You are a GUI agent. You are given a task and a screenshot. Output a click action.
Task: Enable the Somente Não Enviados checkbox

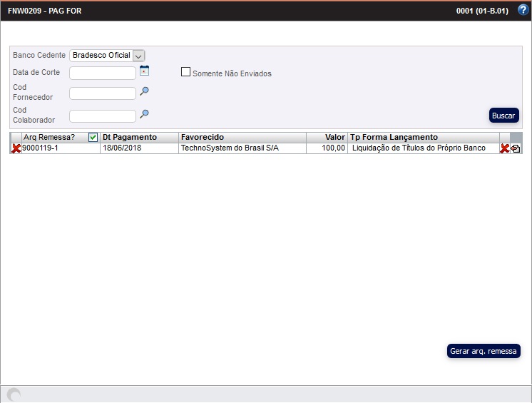pos(186,72)
